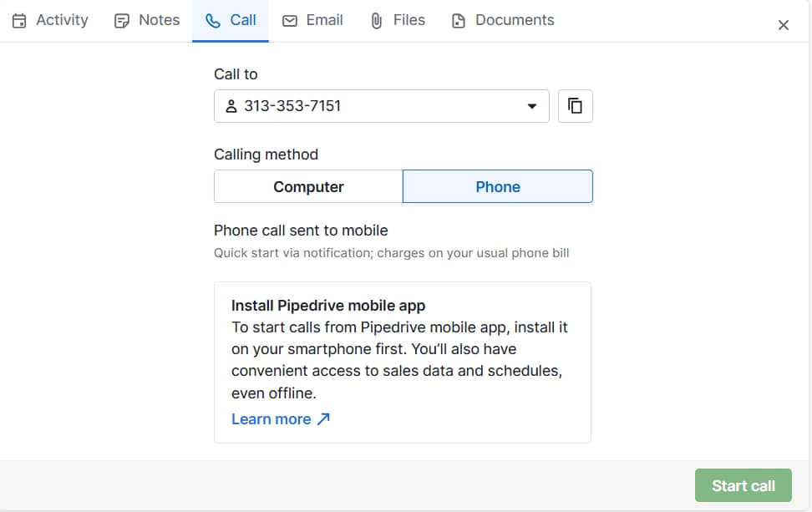This screenshot has height=512, width=812.
Task: Click the sticky note icon beside Notes
Action: [122, 21]
